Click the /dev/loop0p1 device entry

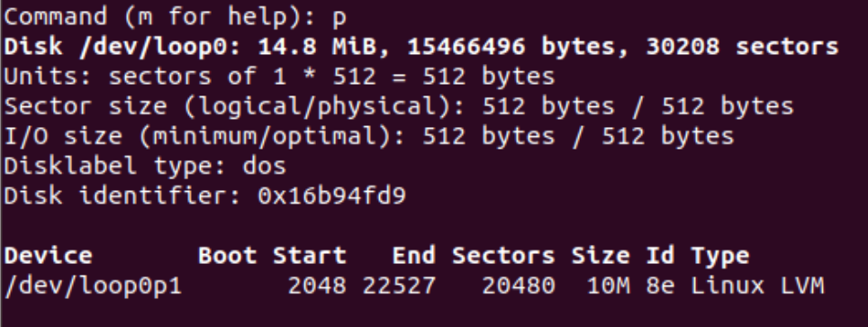93,286
